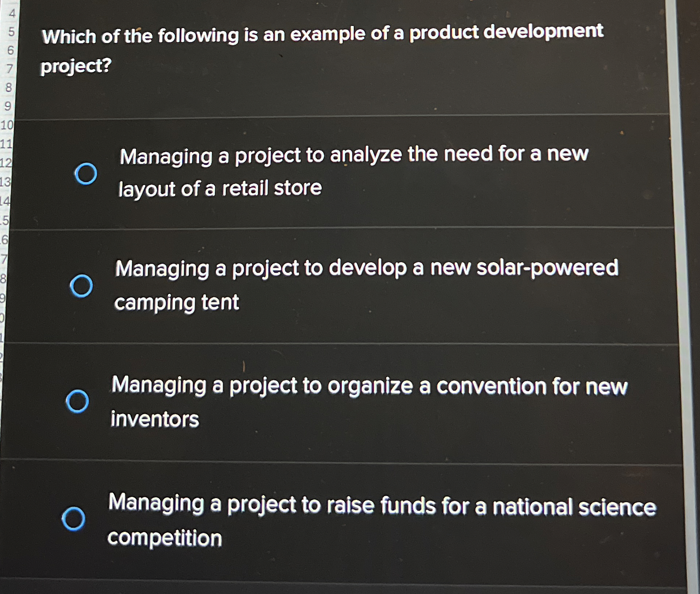Click line number 5 in the left gutter
Image resolution: width=700 pixels, height=594 pixels.
point(11,32)
